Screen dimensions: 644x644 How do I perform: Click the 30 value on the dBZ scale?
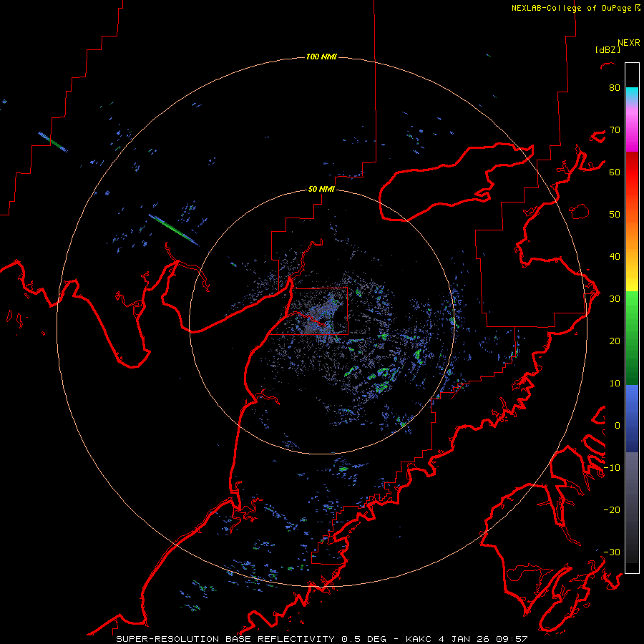[615, 298]
